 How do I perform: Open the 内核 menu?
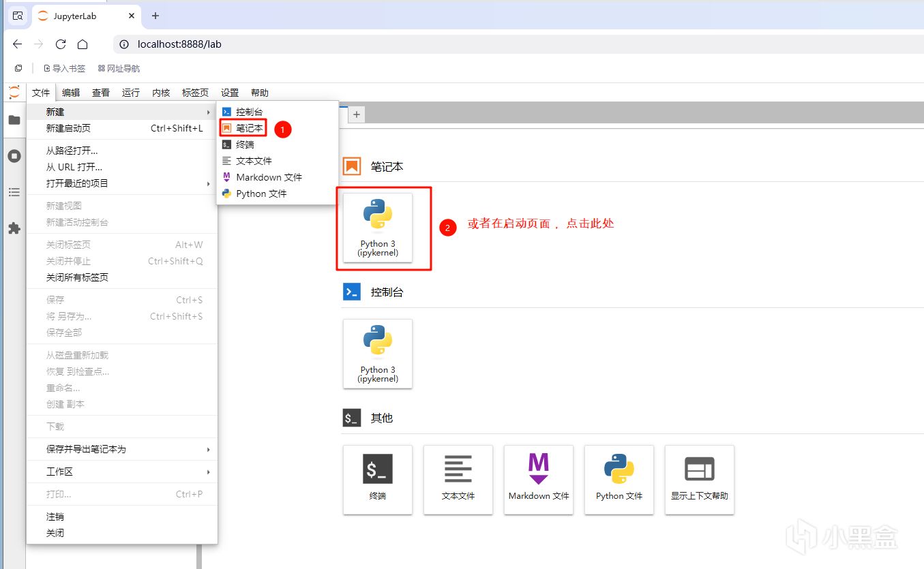coord(161,93)
